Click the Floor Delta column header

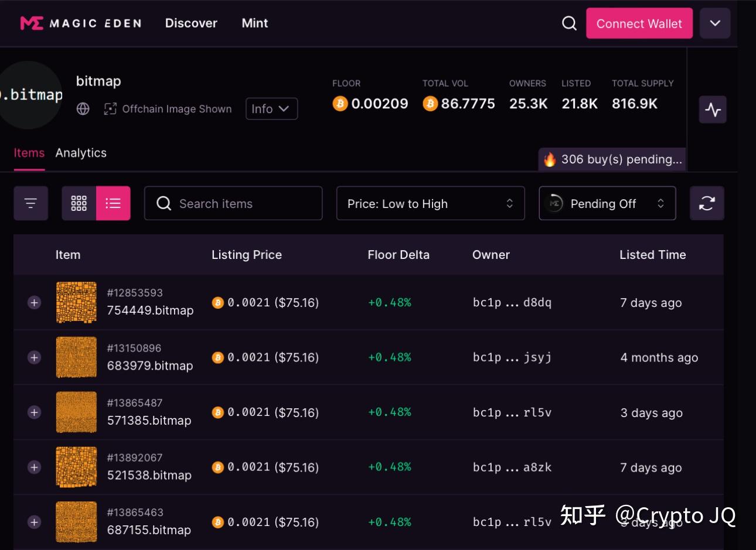click(399, 255)
